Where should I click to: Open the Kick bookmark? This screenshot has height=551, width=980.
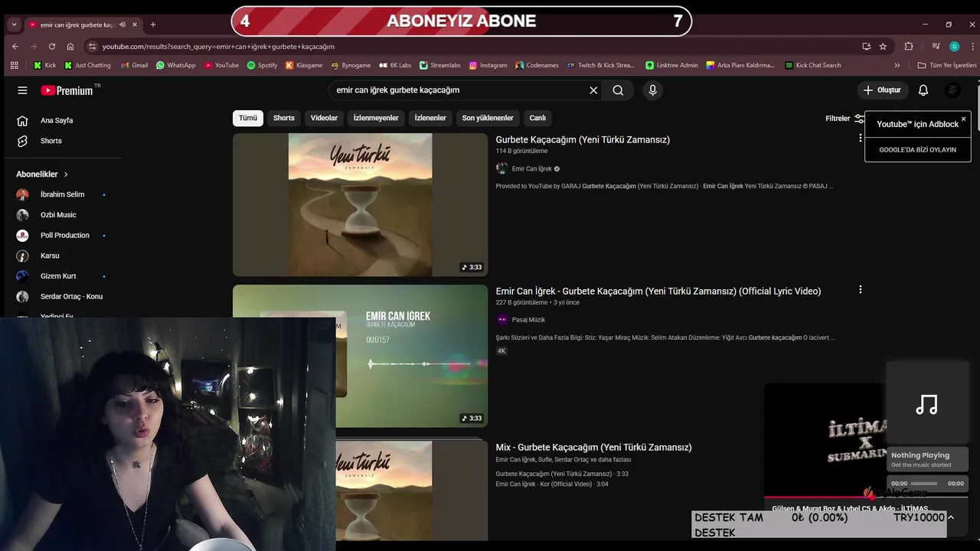click(44, 65)
